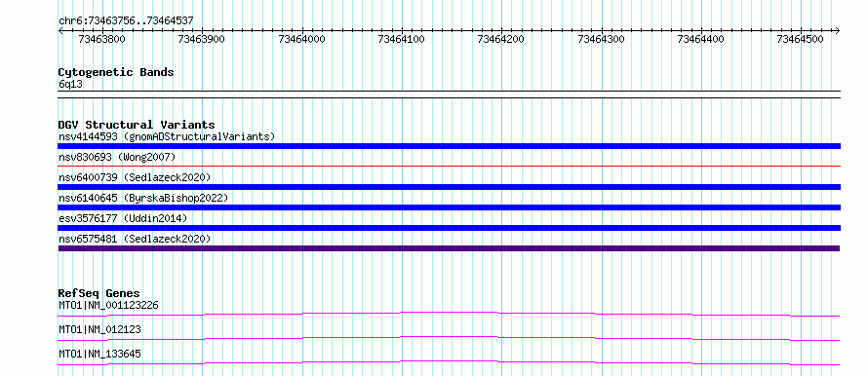Viewport: 868px width, 376px height.
Task: Click the purple bar for nsv6575481
Action: (449, 248)
